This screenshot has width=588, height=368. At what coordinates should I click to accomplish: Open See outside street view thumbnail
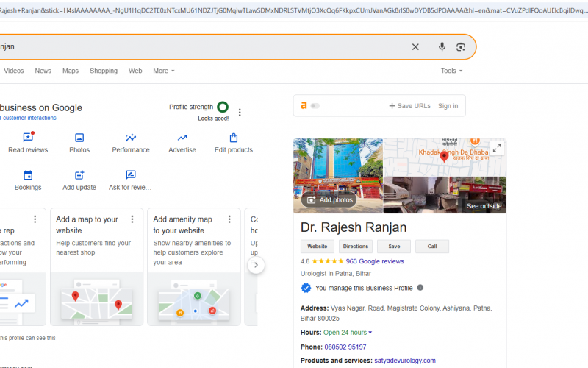(445, 195)
